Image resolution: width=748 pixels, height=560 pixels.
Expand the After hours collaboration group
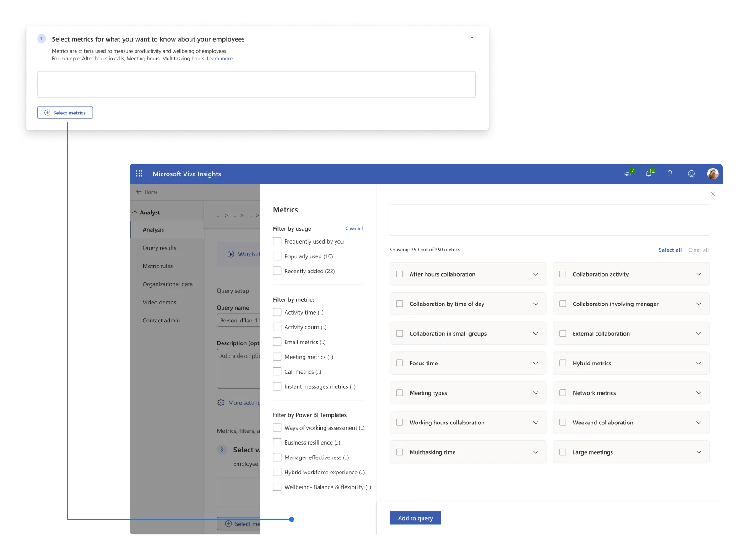click(536, 274)
